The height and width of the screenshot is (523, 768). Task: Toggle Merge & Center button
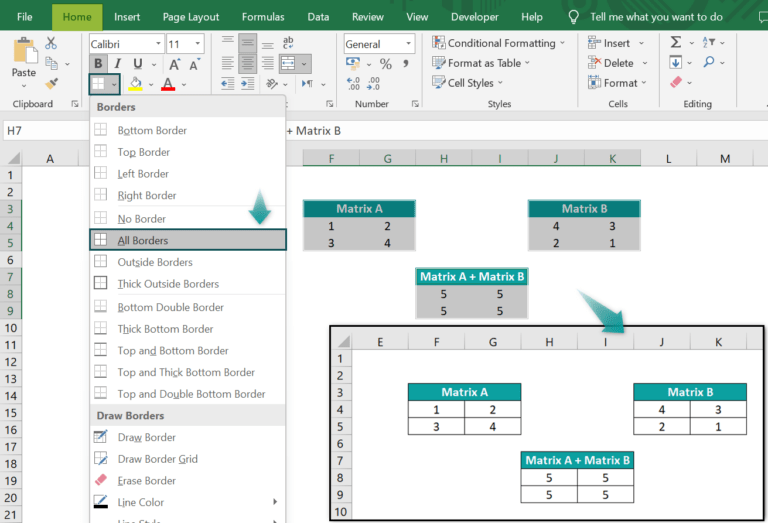(x=288, y=63)
